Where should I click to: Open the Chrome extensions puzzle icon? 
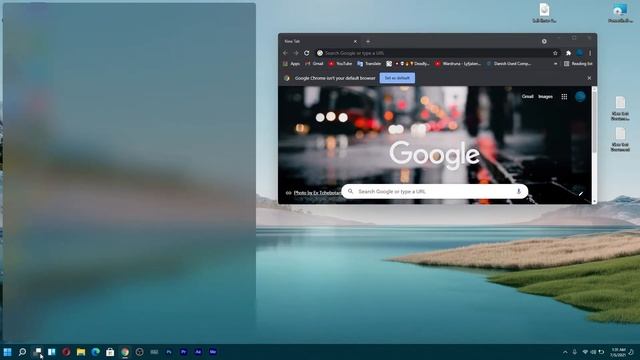[x=568, y=53]
